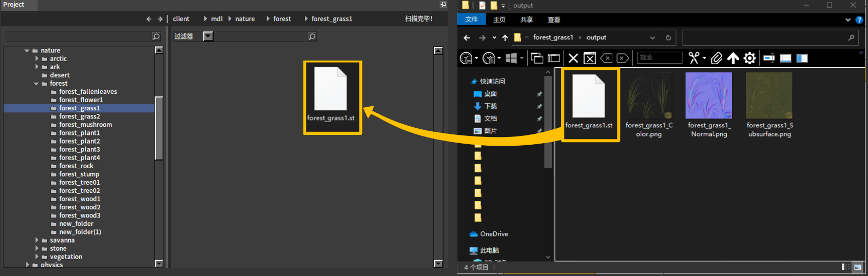Viewport: 868px width, 276px height.
Task: Open the address bar history dropdown
Action: 652,37
